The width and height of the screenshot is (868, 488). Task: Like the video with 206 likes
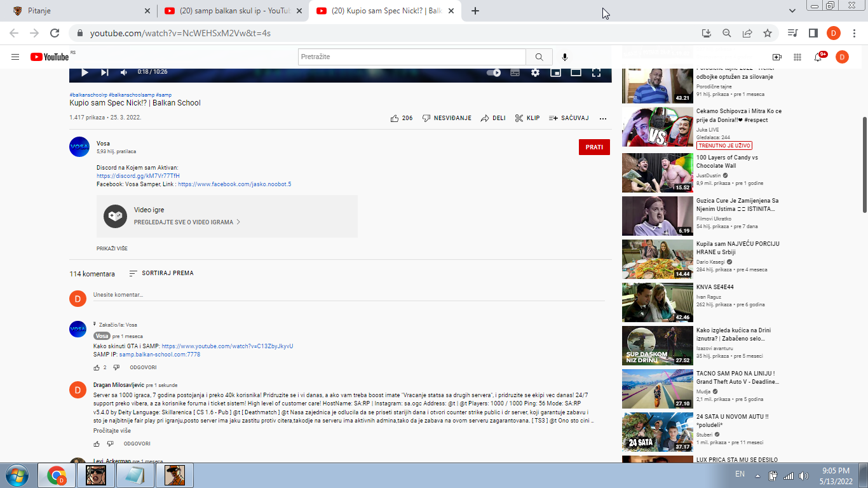click(402, 118)
